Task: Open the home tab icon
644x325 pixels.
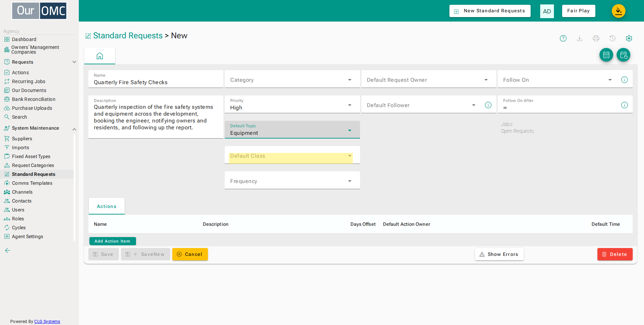Action: 100,56
